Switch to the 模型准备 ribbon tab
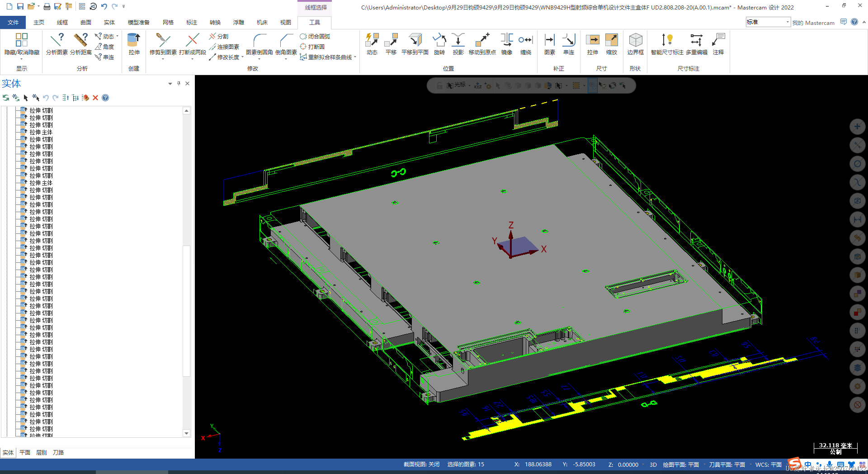This screenshot has width=868, height=474. click(x=138, y=22)
